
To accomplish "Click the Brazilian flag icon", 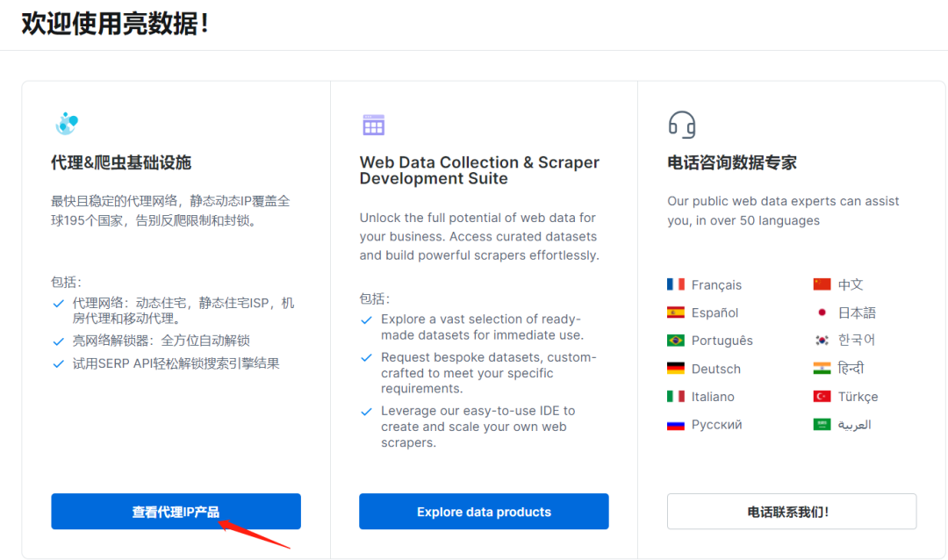I will [x=676, y=341].
